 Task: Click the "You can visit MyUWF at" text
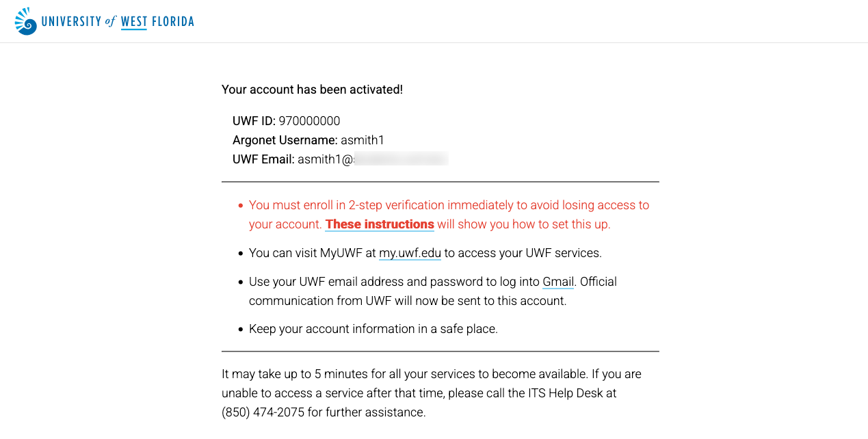coord(313,253)
